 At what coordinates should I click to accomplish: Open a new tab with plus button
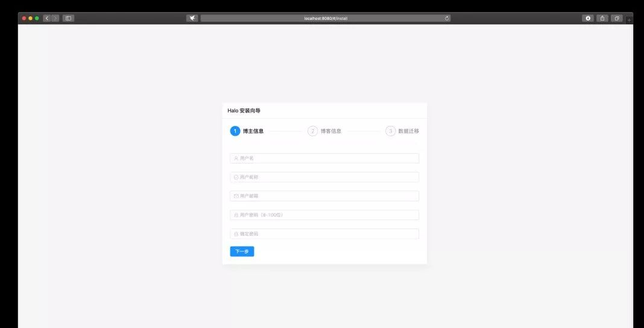point(629,20)
